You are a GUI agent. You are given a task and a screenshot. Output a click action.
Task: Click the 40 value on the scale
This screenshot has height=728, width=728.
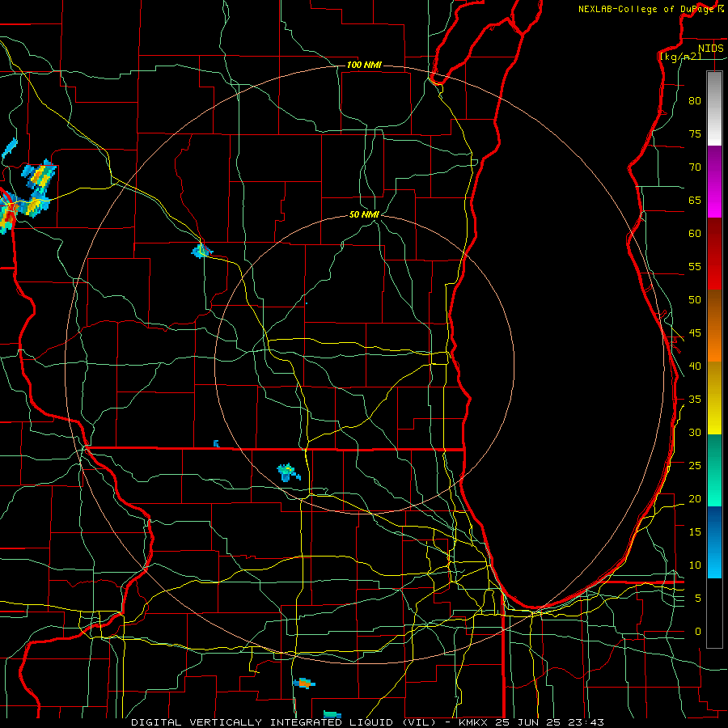(x=695, y=366)
